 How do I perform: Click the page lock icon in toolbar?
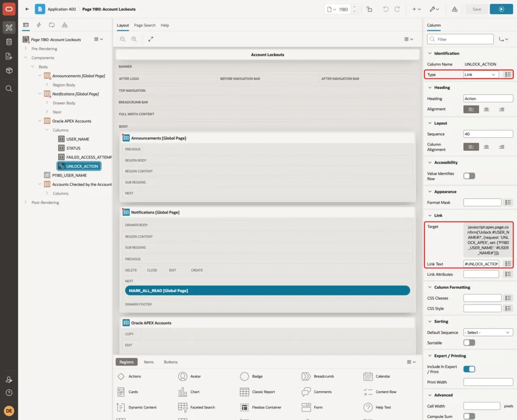point(369,9)
